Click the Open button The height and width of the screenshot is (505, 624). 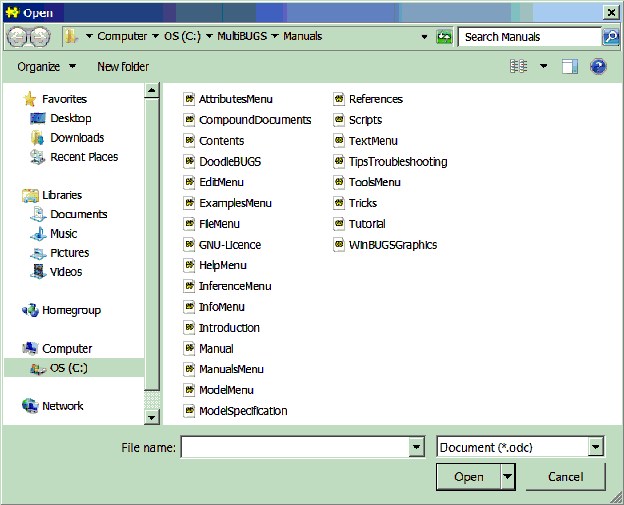click(x=469, y=476)
